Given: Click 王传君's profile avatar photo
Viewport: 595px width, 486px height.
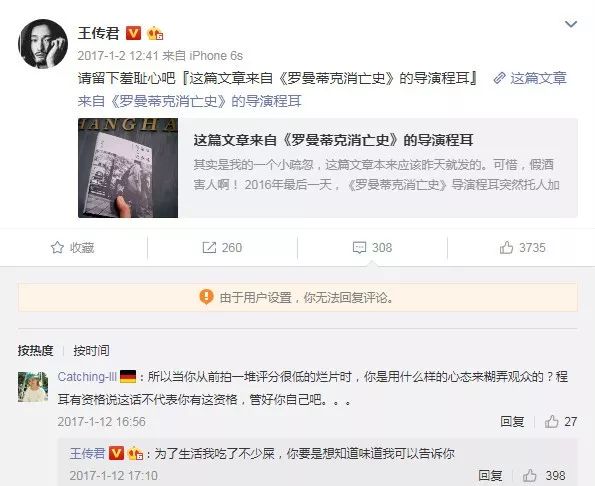Looking at the screenshot, I should [43, 44].
